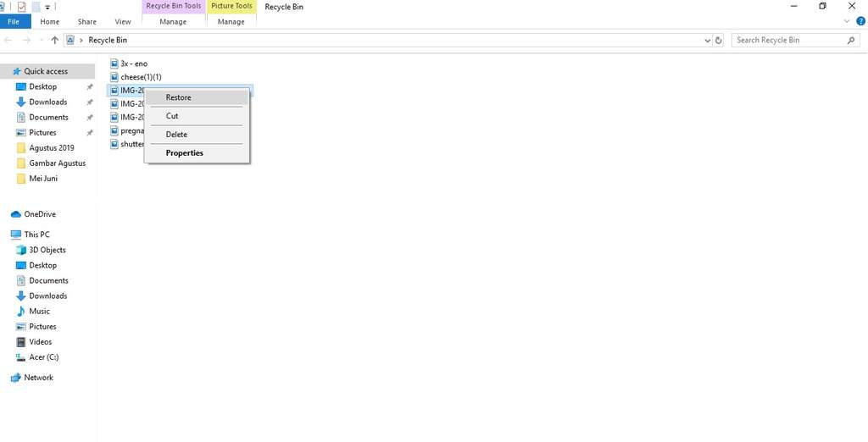The height and width of the screenshot is (442, 868).
Task: Select the Agustus 2019 folder in Quick access
Action: click(x=51, y=147)
